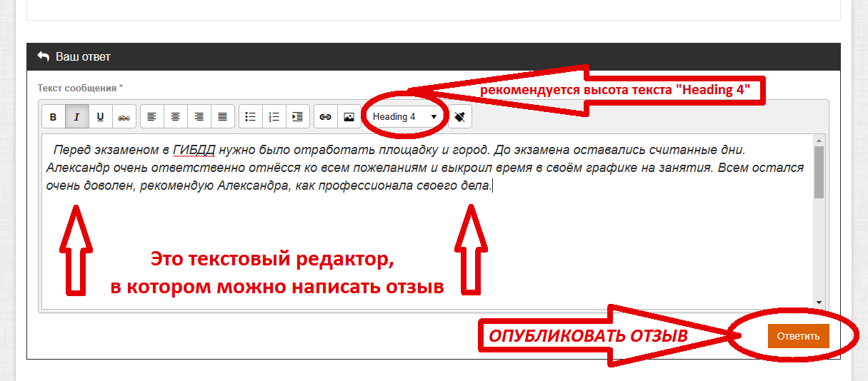Align text to the left
This screenshot has width=868, height=381.
coord(151,117)
